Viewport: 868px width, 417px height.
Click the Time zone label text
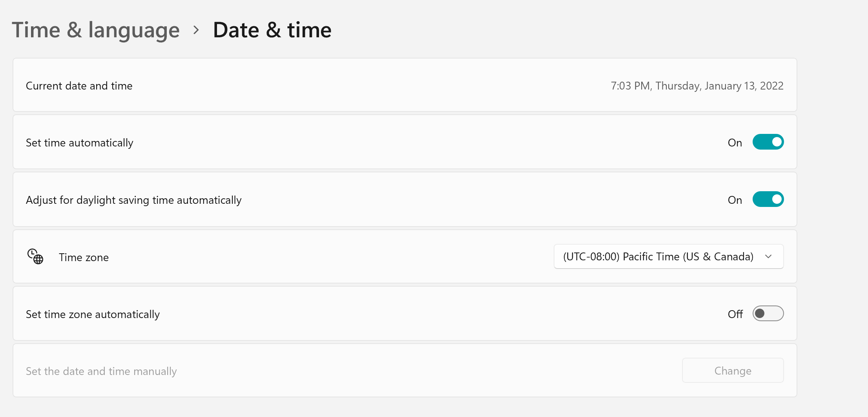point(84,257)
